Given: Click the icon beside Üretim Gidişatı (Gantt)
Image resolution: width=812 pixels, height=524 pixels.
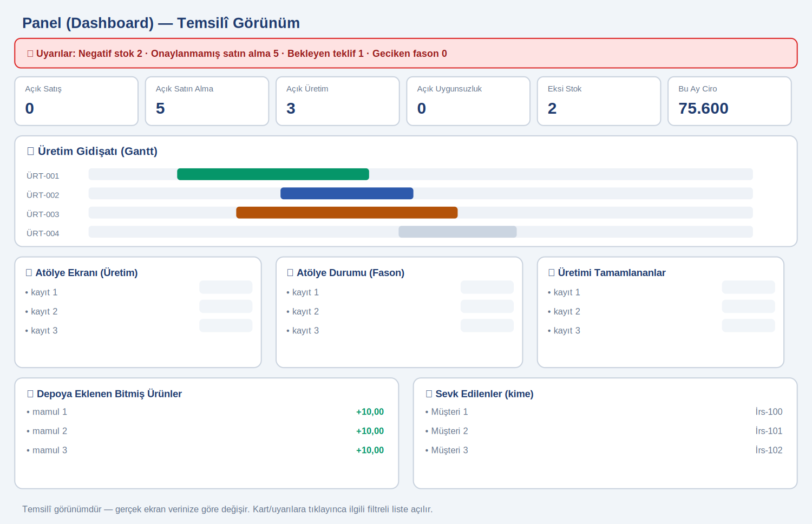Looking at the screenshot, I should (30, 152).
